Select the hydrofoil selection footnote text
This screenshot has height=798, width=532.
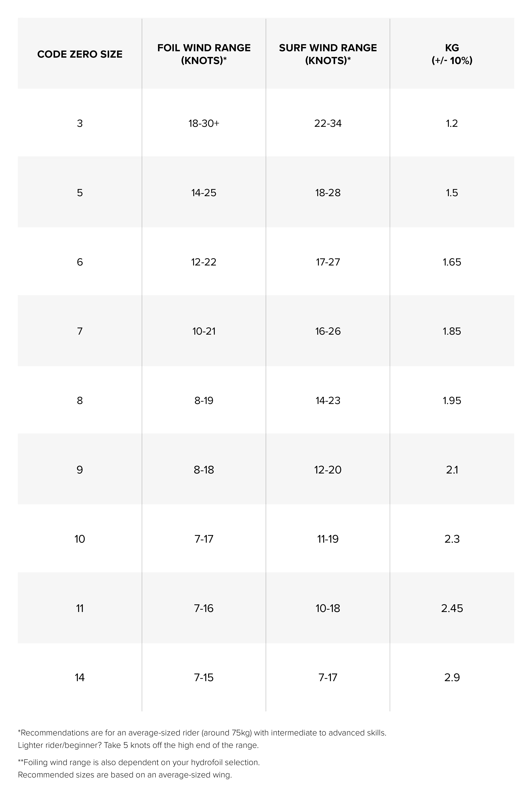[139, 762]
